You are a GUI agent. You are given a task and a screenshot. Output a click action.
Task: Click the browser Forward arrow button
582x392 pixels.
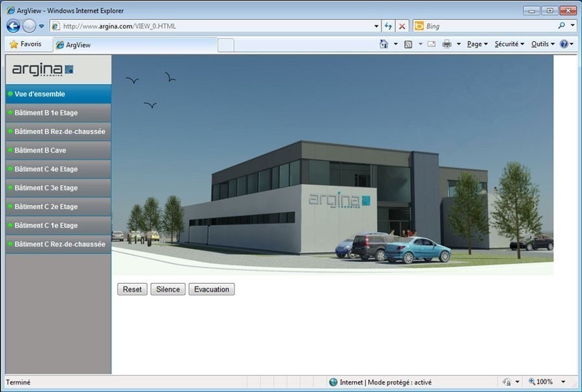point(29,26)
